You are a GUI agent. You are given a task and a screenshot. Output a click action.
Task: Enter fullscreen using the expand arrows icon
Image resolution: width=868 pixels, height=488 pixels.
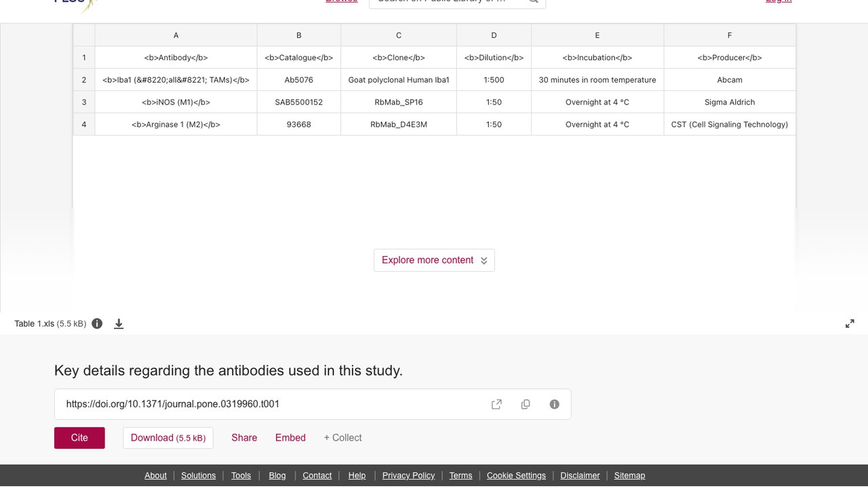850,324
